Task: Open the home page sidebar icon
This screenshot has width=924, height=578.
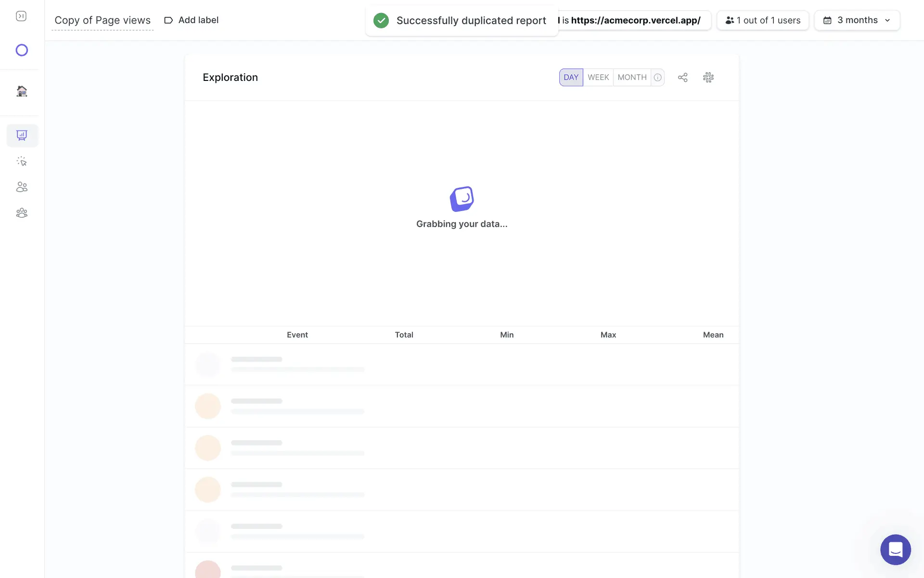Action: click(x=22, y=91)
